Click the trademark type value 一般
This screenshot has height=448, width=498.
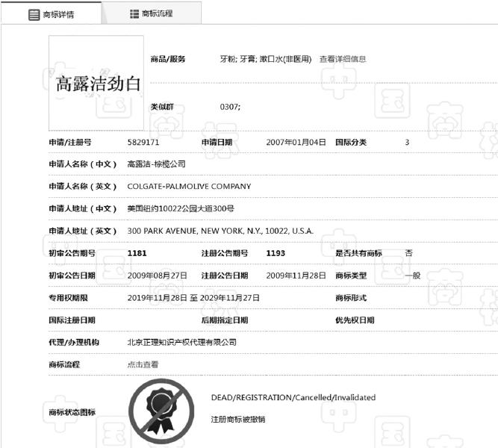pyautogui.click(x=413, y=276)
